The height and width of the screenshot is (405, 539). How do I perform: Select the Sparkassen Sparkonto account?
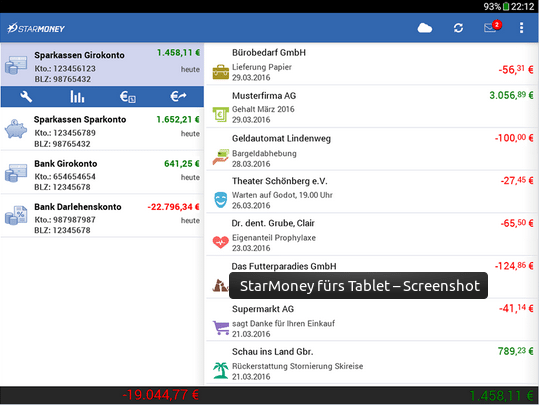tap(102, 130)
